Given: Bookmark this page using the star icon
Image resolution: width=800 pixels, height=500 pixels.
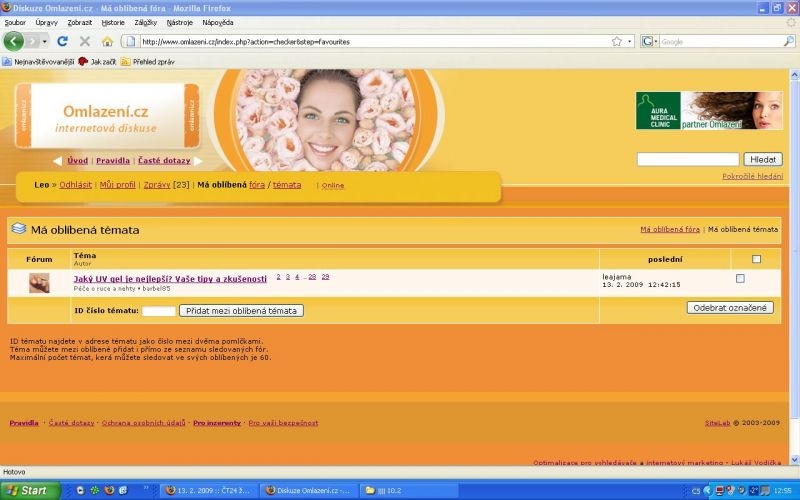Looking at the screenshot, I should 617,41.
